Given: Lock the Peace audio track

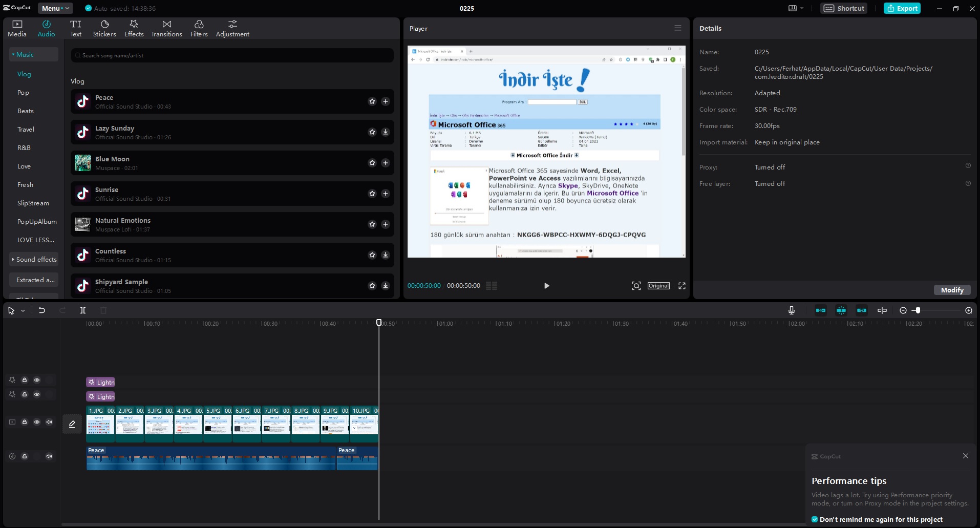Looking at the screenshot, I should (x=24, y=456).
